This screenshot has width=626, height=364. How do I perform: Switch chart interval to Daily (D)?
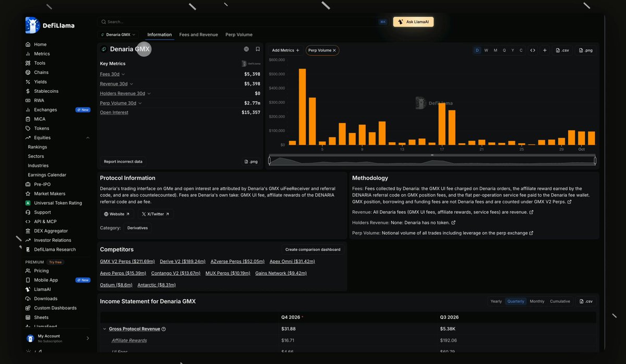[x=477, y=50]
